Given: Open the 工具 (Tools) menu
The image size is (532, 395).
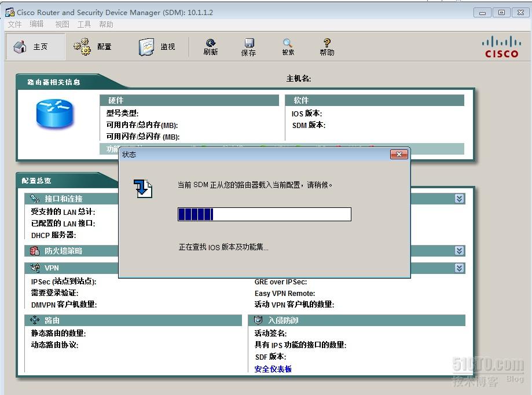Looking at the screenshot, I should point(84,24).
